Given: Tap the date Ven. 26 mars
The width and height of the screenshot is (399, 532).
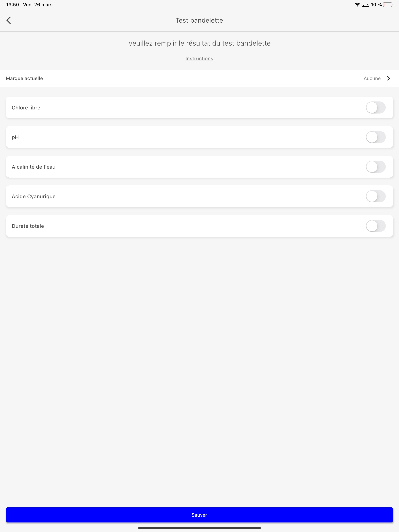Looking at the screenshot, I should click(38, 4).
